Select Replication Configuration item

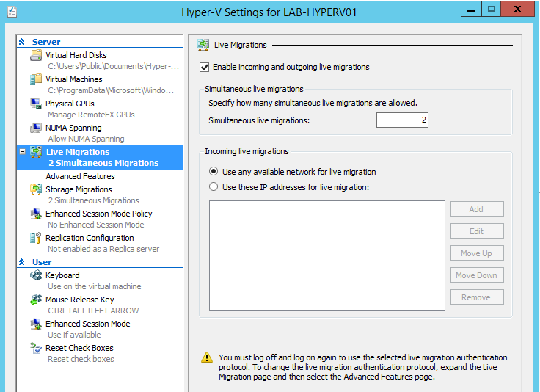pyautogui.click(x=90, y=238)
